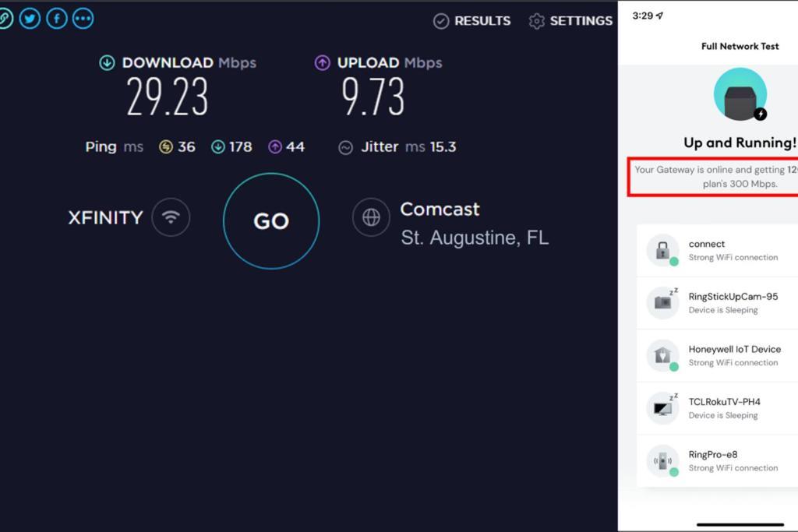Open the Results tab

click(471, 21)
